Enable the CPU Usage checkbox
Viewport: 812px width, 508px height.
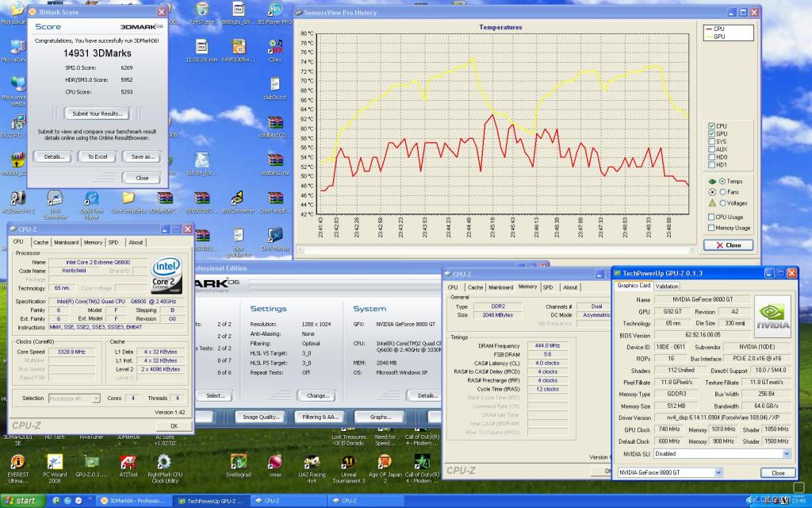tap(711, 217)
